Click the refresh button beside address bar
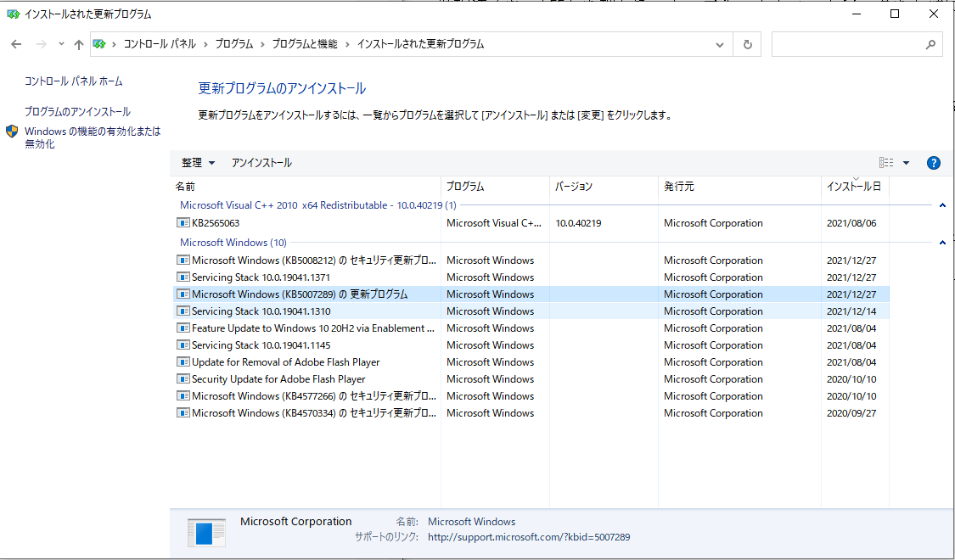 (747, 44)
